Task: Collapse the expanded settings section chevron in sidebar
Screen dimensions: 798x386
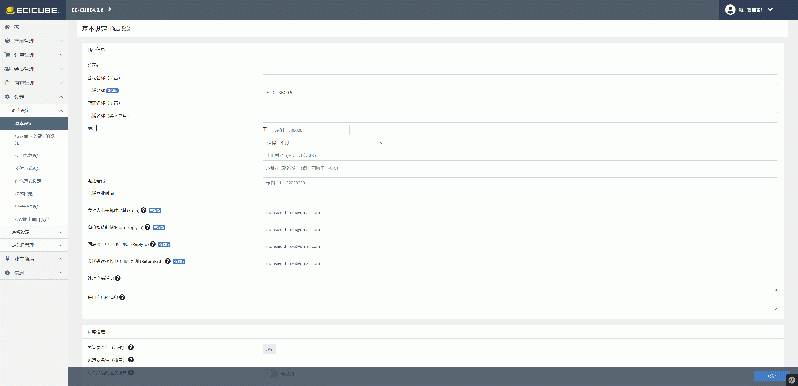Action: point(61,97)
